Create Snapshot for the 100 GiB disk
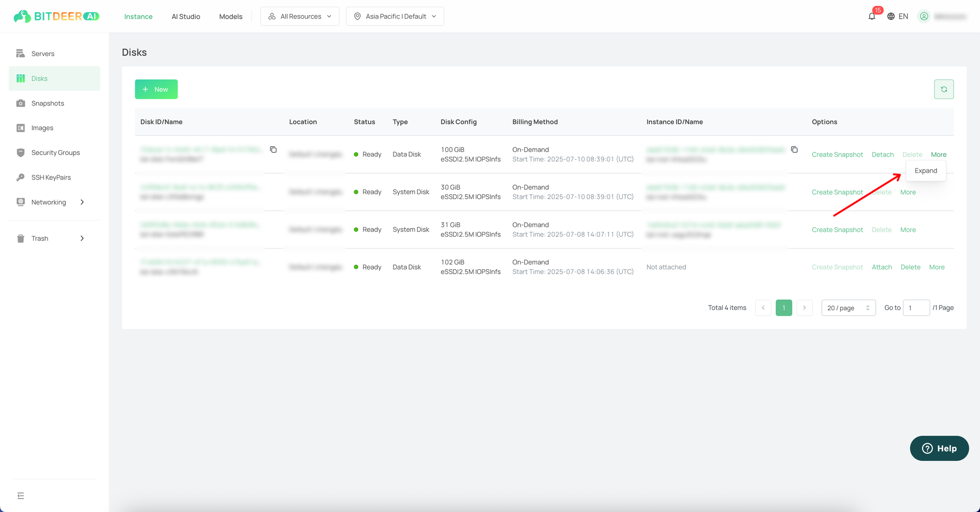This screenshot has height=512, width=980. pyautogui.click(x=837, y=154)
